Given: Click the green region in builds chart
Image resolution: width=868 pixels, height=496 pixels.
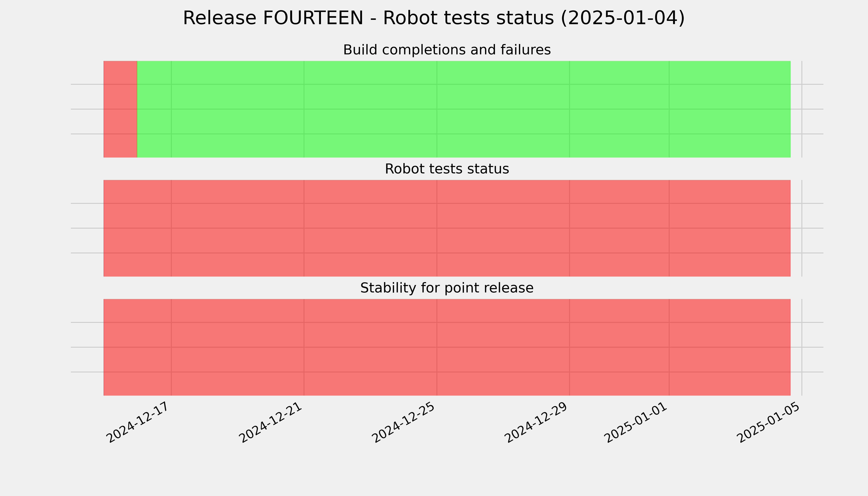Looking at the screenshot, I should pyautogui.click(x=464, y=109).
